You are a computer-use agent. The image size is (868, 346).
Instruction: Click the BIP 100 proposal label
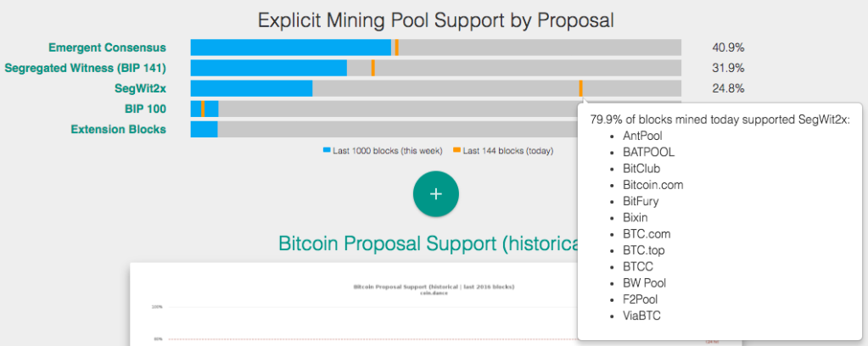click(x=145, y=109)
